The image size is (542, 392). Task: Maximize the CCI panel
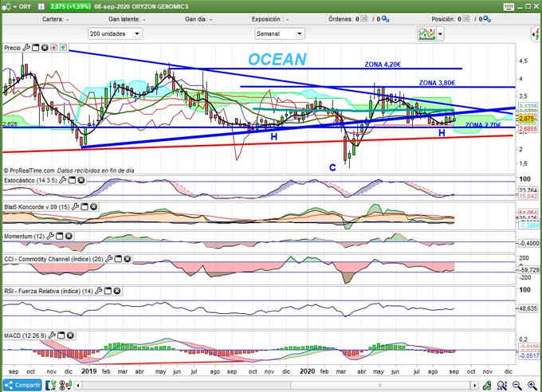click(x=118, y=259)
